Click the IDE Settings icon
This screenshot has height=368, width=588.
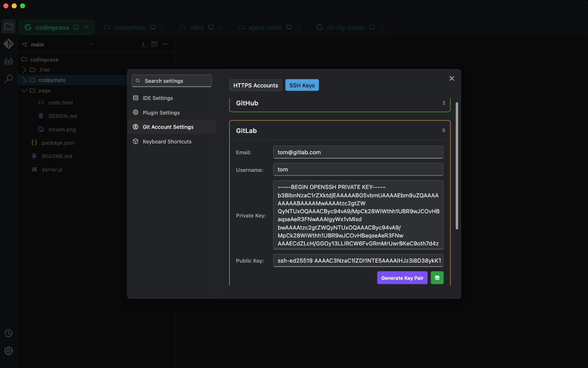[x=135, y=98]
